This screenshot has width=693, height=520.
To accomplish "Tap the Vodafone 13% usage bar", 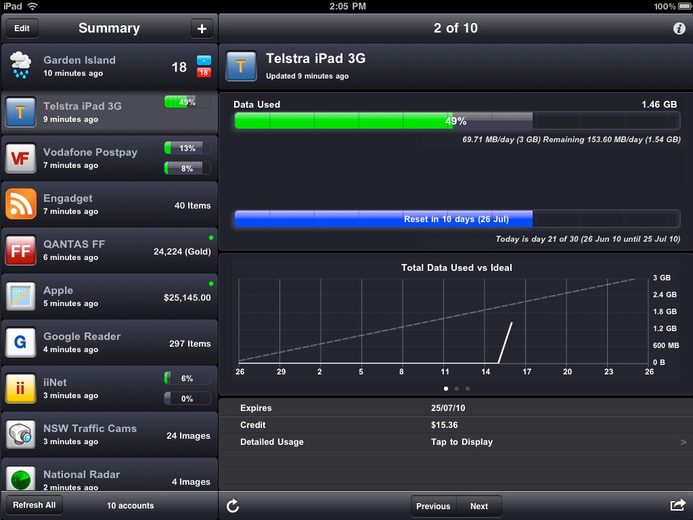I will [187, 148].
